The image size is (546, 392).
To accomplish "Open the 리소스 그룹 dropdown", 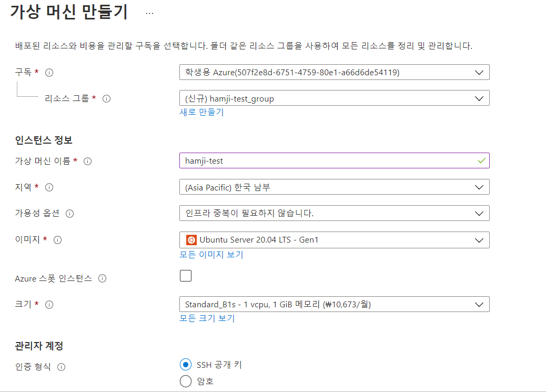I will 335,98.
